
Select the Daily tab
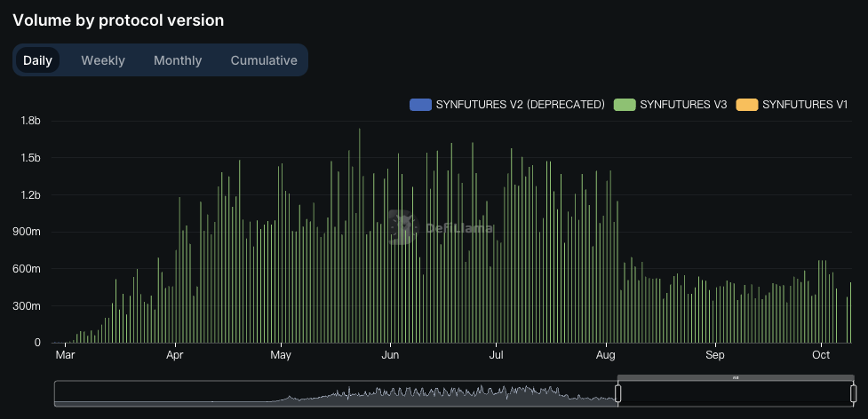37,60
